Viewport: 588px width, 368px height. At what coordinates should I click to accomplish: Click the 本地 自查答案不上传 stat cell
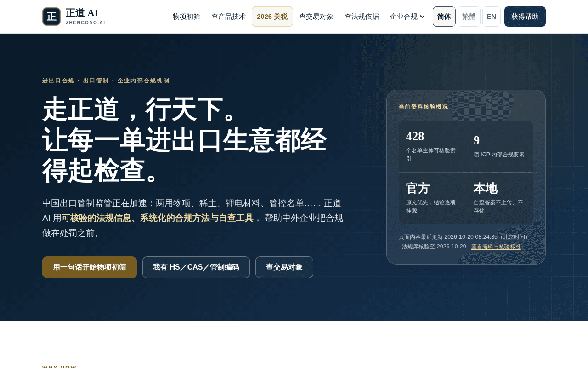(x=500, y=198)
